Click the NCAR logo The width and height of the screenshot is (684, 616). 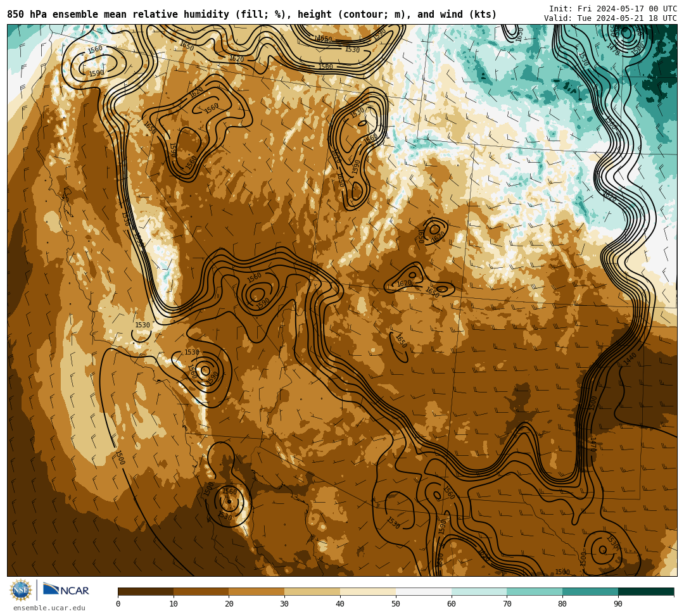tap(66, 590)
